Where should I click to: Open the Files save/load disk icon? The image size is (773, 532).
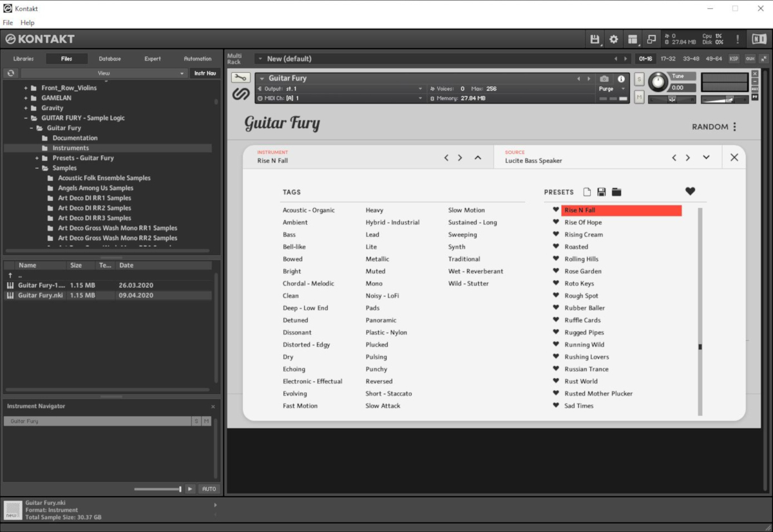pyautogui.click(x=595, y=39)
